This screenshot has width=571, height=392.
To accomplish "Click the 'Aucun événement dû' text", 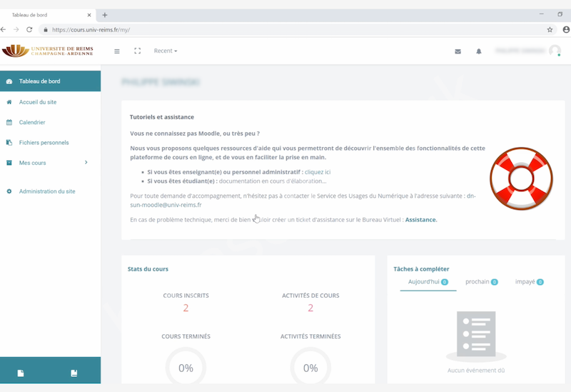I will [x=476, y=370].
